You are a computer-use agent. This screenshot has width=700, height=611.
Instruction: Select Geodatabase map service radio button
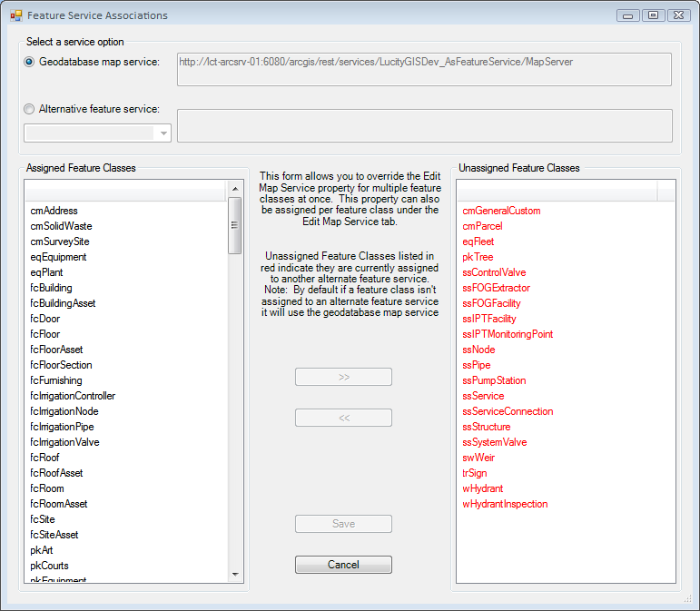[29, 62]
